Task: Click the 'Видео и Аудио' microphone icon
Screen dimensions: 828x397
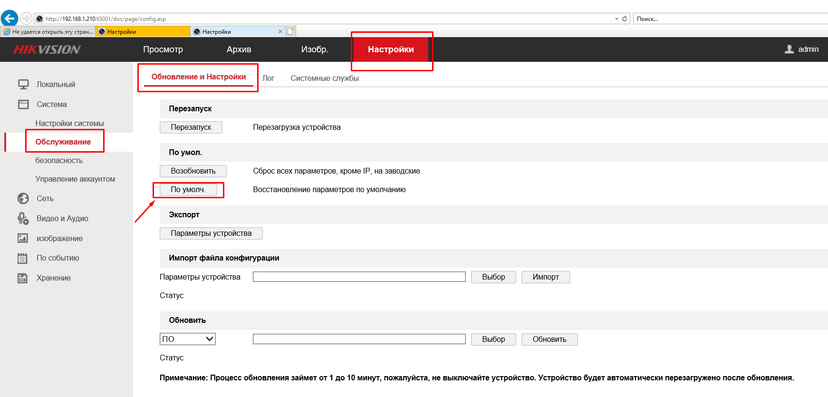Action: point(23,218)
